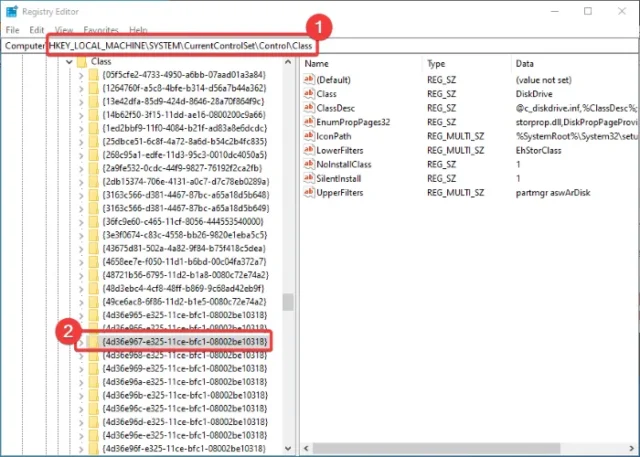640x457 pixels.
Task: Click string icon of SilentInstall value
Action: pos(309,178)
